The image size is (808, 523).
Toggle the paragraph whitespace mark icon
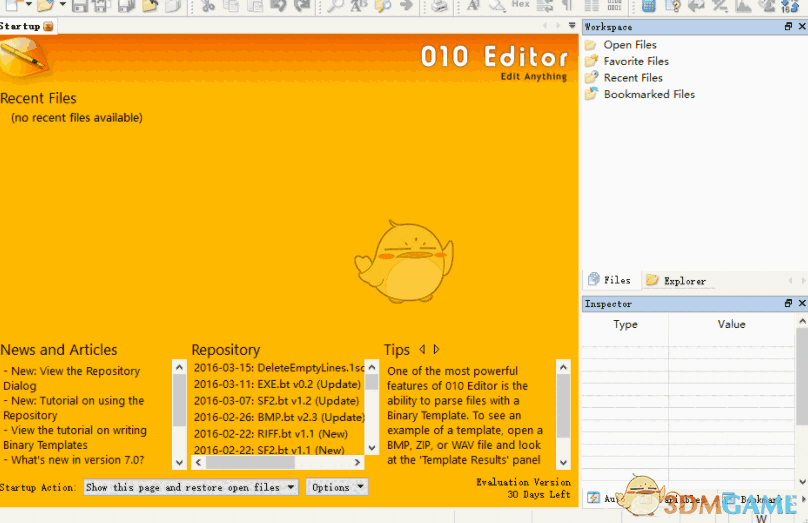(568, 5)
